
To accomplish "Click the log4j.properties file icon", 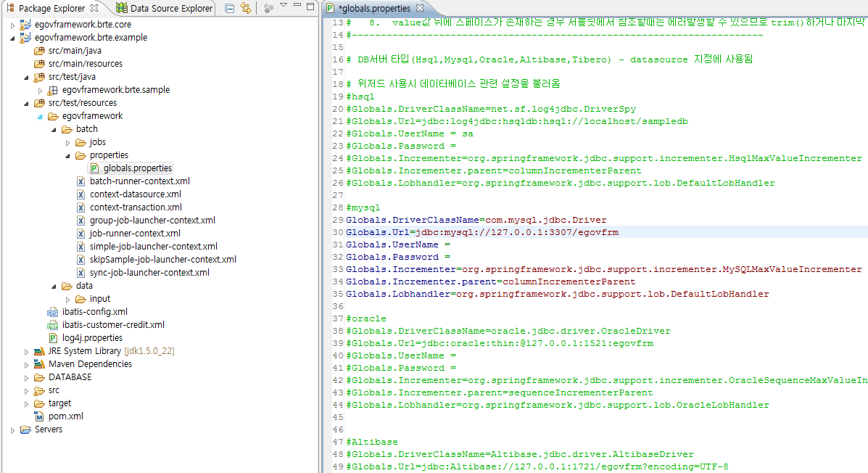I will (53, 338).
